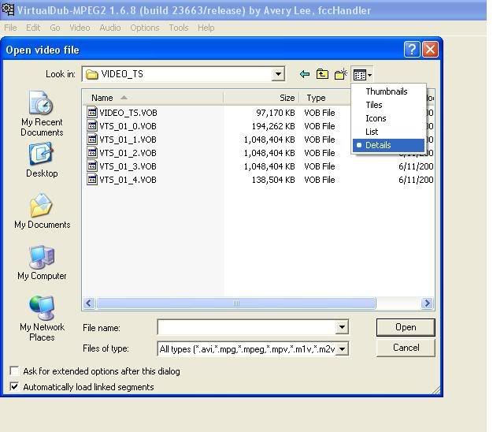Click the horizontal scrollbar thumb

[x=236, y=304]
